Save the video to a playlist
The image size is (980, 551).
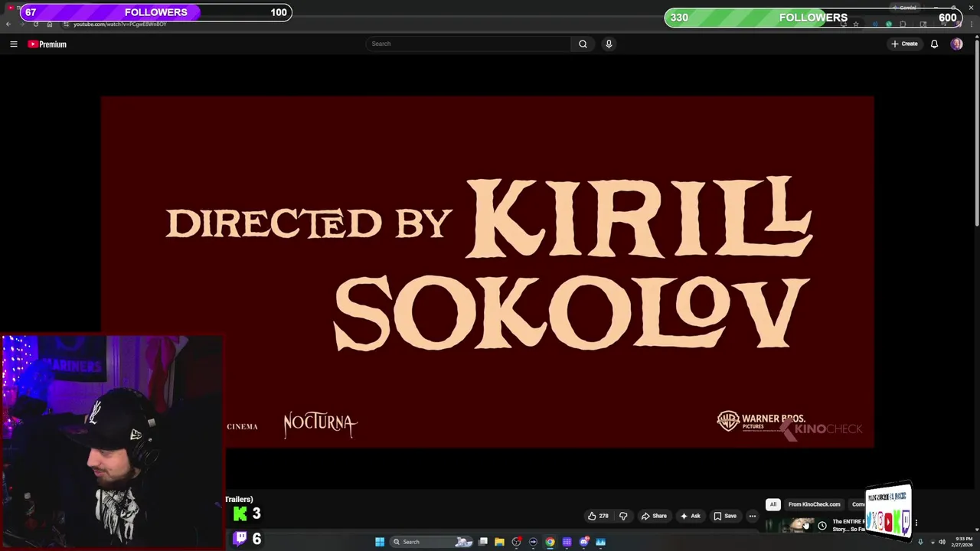pyautogui.click(x=725, y=516)
